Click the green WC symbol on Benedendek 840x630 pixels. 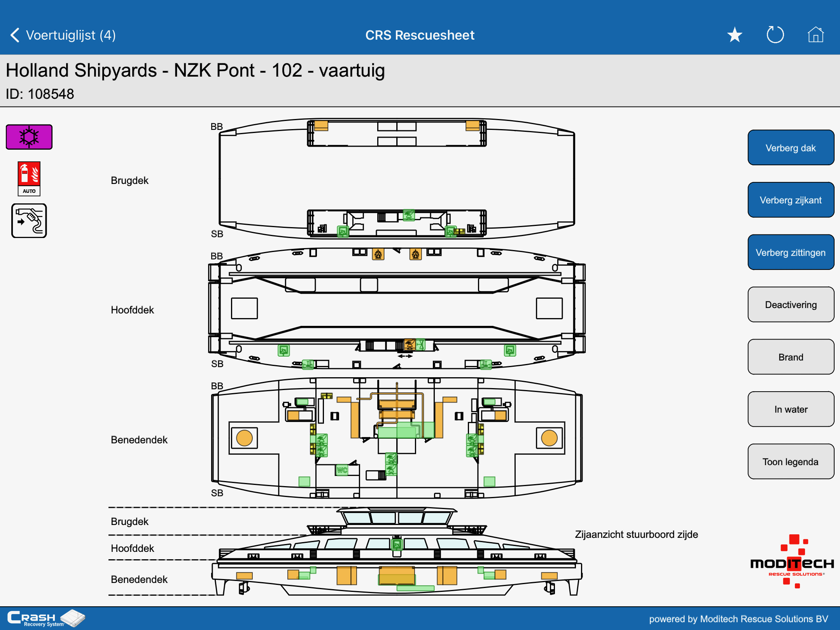342,470
